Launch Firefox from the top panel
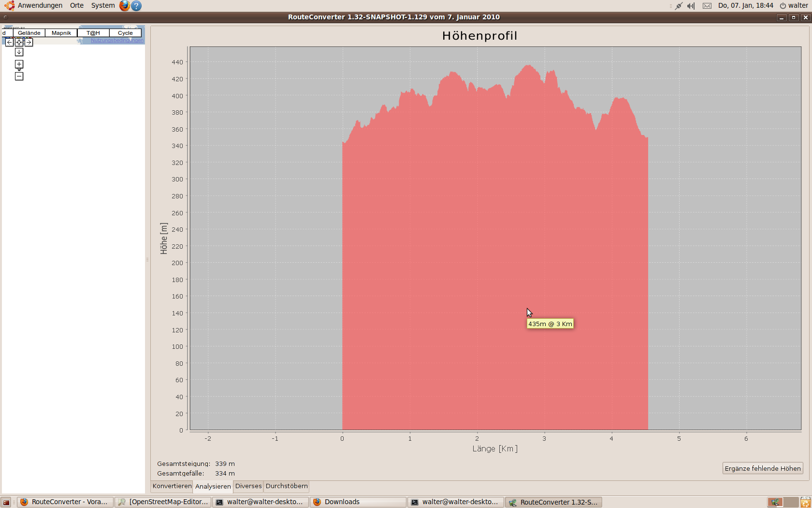The image size is (812, 508). coord(124,6)
